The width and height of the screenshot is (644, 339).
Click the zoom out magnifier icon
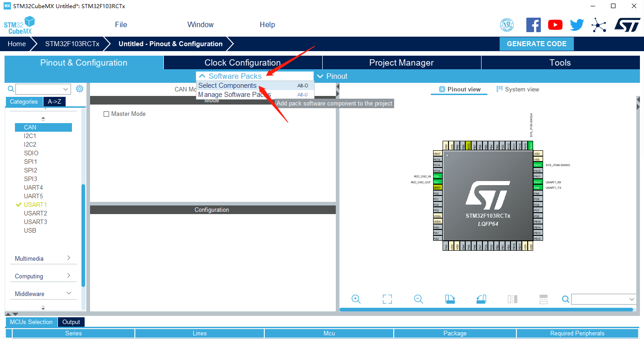point(418,299)
